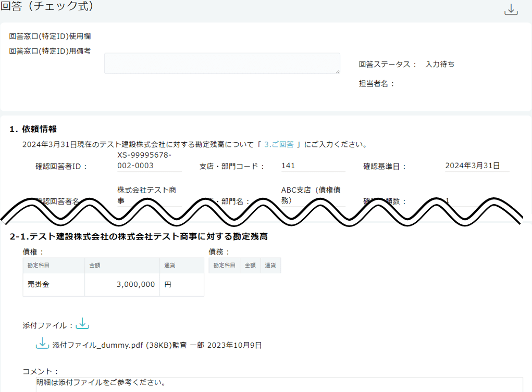532x392 pixels.
Task: Jump to the 3.ご回答 link
Action: coord(279,144)
